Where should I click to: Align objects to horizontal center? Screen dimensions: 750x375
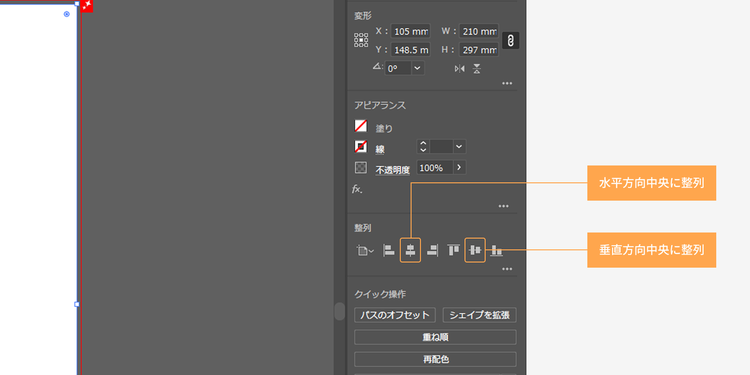[x=410, y=250]
